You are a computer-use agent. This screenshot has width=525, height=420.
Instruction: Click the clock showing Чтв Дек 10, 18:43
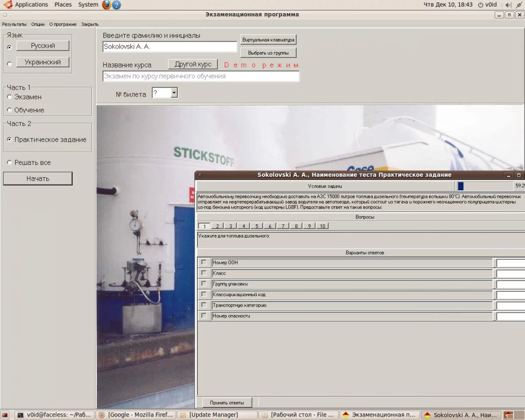(448, 5)
